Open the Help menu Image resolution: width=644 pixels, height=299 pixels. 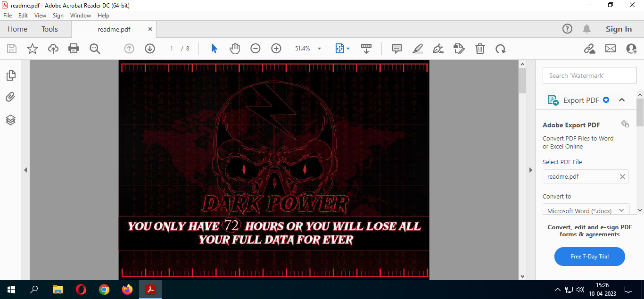pos(103,16)
